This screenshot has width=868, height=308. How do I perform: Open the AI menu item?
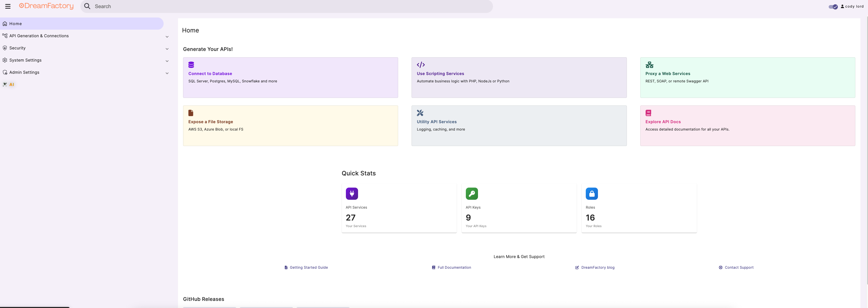tap(11, 84)
